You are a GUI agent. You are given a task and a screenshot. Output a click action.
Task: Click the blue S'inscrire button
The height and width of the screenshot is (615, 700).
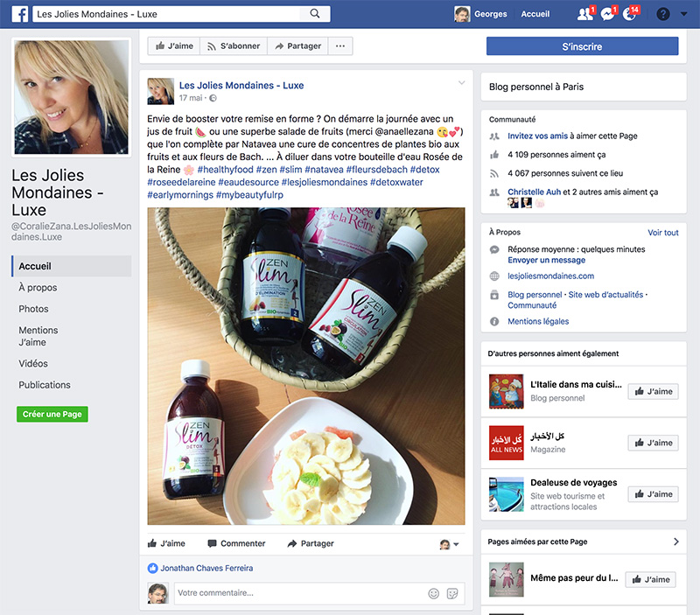point(582,46)
